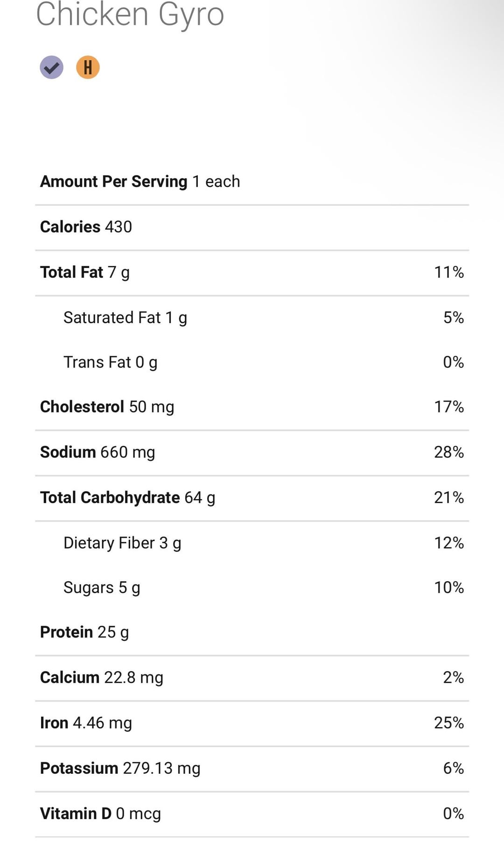Image resolution: width=504 pixels, height=841 pixels.
Task: Select the Potassium 279.13 mg label
Action: (120, 768)
